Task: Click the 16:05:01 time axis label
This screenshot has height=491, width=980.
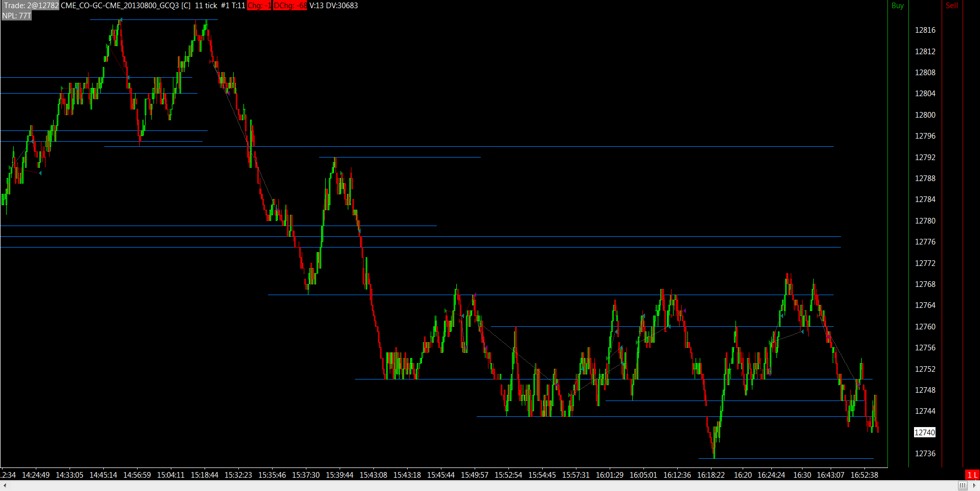Action: pos(643,475)
